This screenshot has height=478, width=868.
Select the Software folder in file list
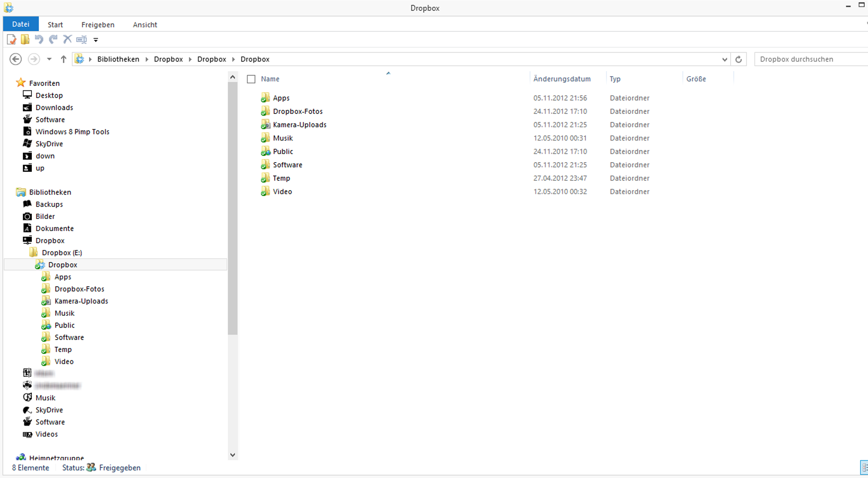(x=287, y=165)
